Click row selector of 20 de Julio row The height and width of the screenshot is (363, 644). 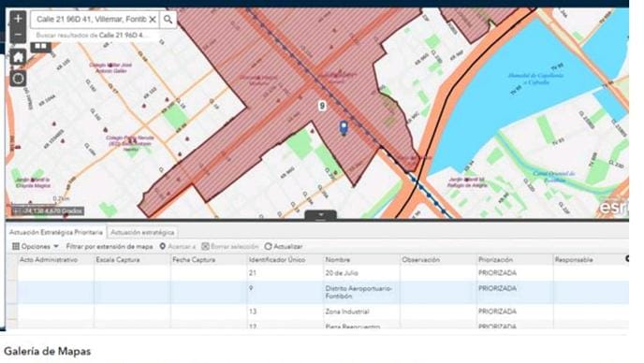coord(12,273)
